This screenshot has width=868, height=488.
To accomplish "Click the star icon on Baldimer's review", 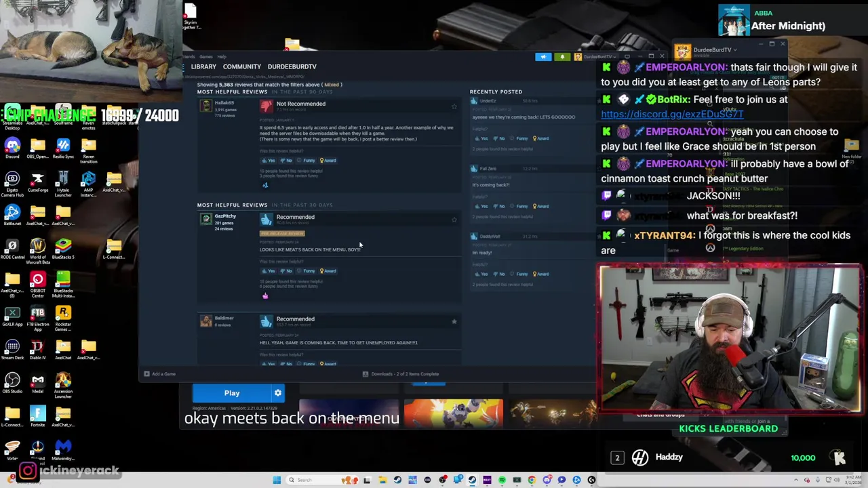I will tap(454, 321).
